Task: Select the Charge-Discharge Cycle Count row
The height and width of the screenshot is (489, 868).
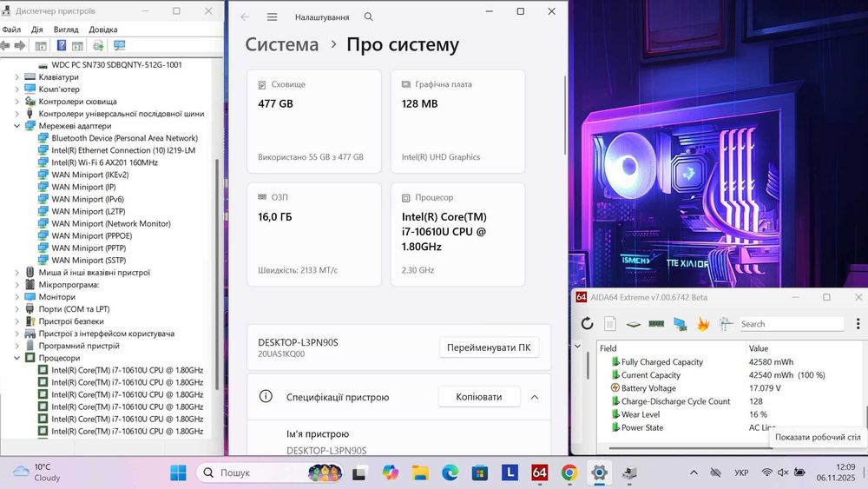Action: [x=731, y=401]
